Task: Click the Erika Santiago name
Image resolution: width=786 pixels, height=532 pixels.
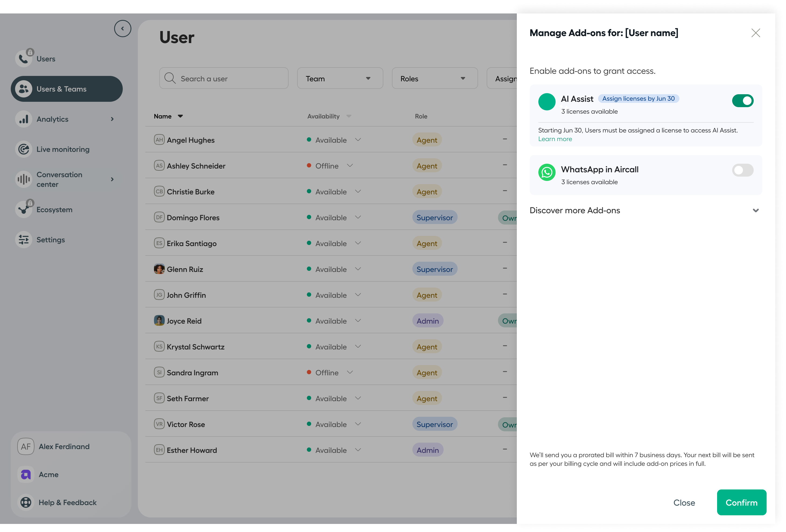Action: (x=192, y=243)
